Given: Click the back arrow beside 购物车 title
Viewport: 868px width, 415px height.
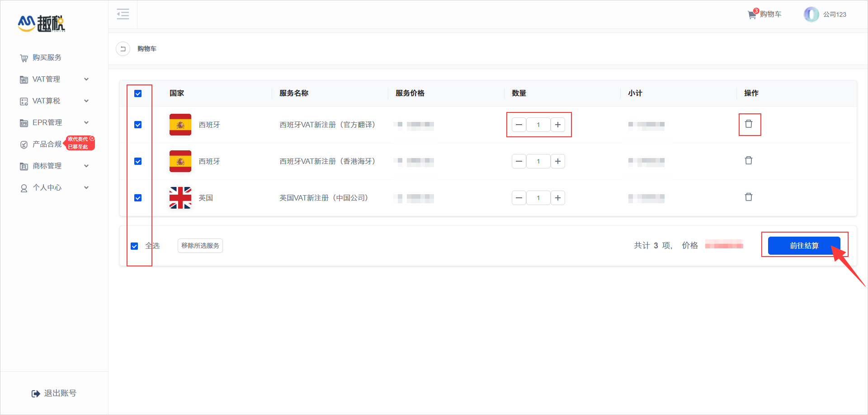Looking at the screenshot, I should [123, 48].
